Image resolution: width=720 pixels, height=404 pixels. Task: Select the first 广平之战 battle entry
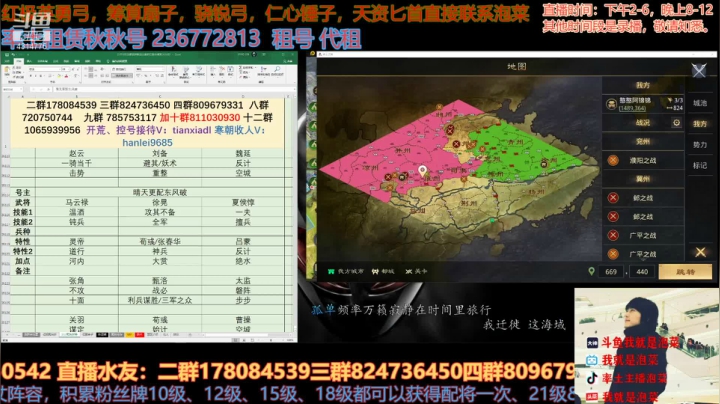643,236
